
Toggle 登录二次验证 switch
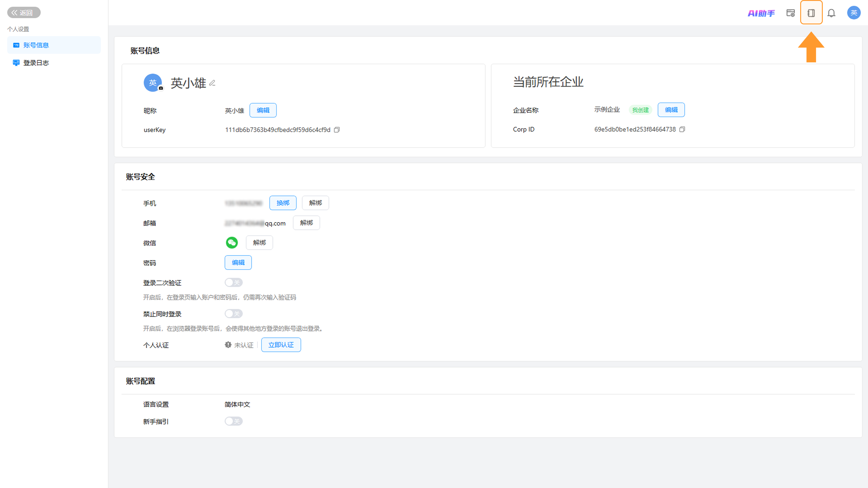234,282
